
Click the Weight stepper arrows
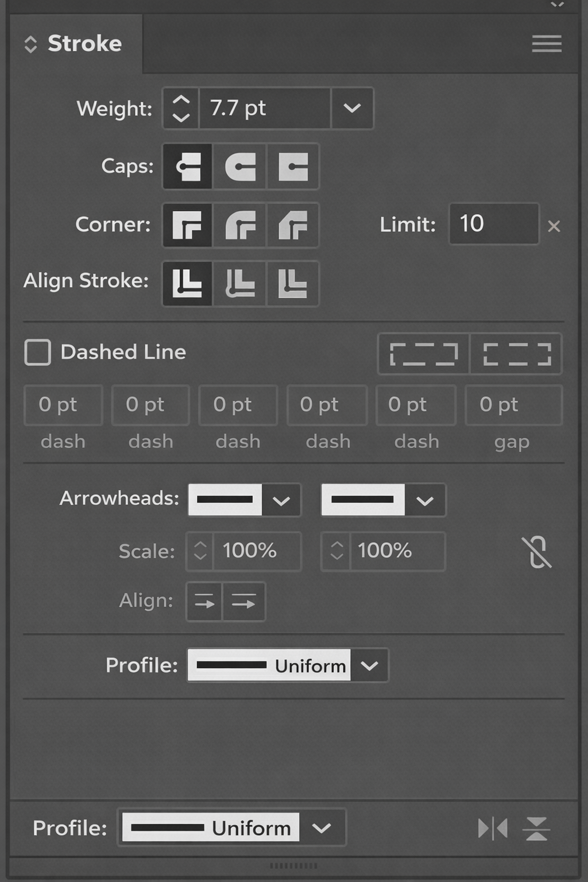(181, 108)
